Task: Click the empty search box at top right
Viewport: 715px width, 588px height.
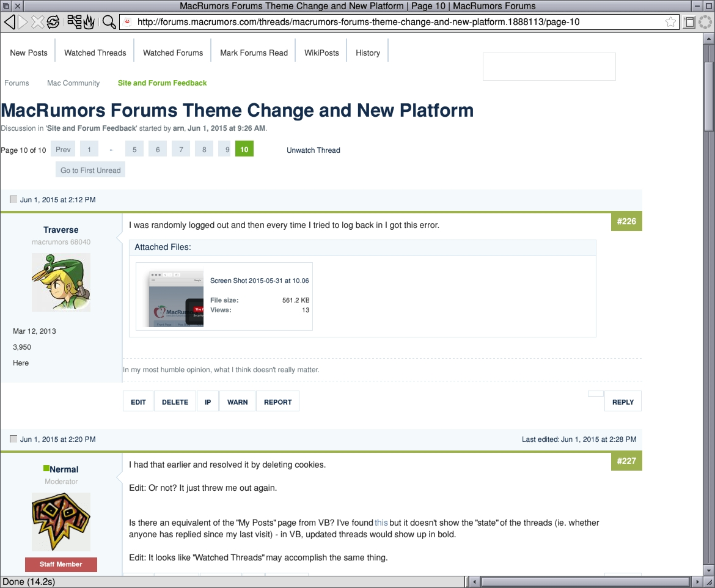Action: coord(549,67)
